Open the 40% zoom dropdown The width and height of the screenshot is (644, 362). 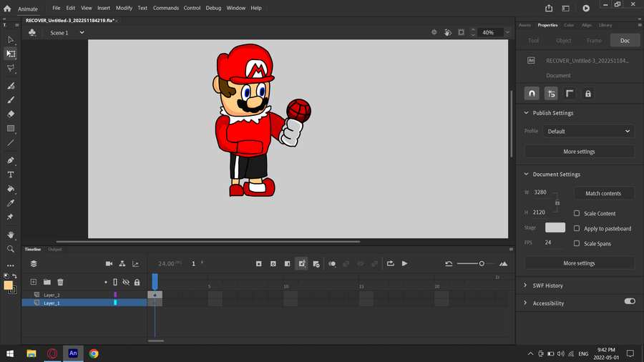coord(507,32)
